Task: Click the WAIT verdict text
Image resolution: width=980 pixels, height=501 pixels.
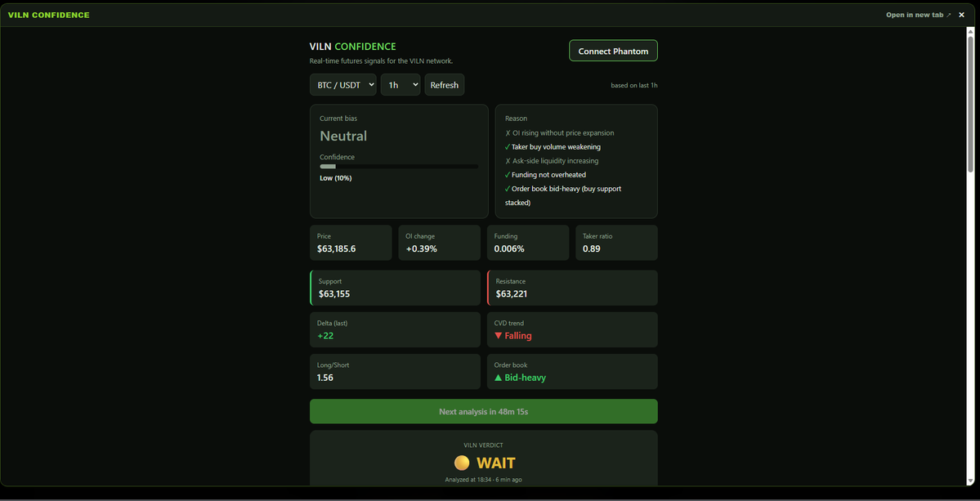Action: tap(496, 463)
